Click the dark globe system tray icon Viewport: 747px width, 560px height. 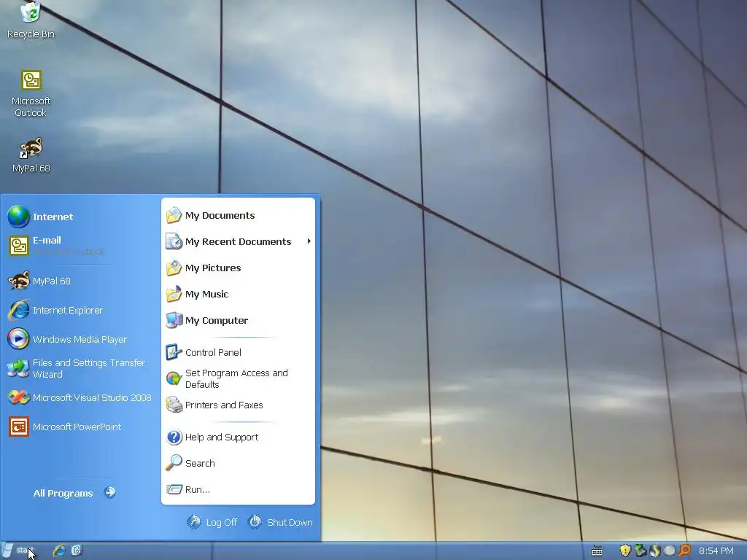point(655,551)
